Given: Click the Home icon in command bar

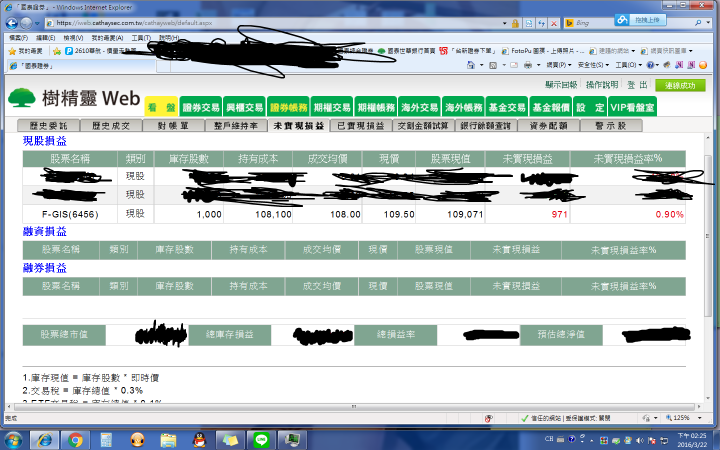Looking at the screenshot, I should 471,65.
